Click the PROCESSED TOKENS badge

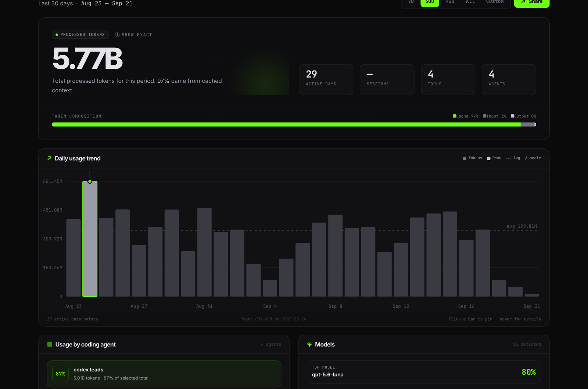point(80,35)
